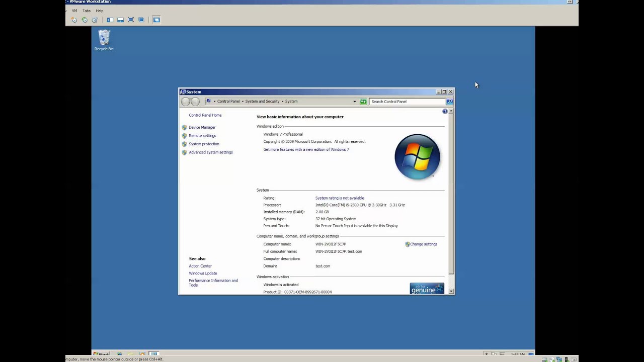Click in the Search Control Panel field

coord(407,102)
